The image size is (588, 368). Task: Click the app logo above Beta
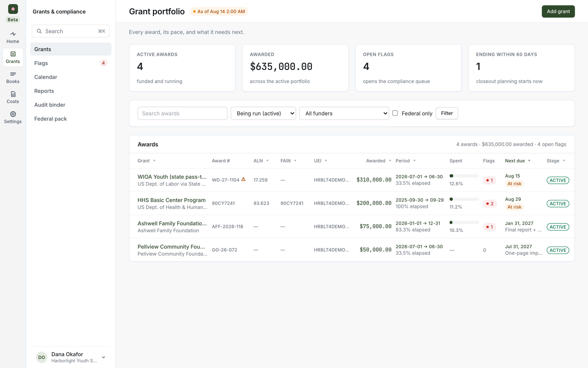tap(13, 9)
